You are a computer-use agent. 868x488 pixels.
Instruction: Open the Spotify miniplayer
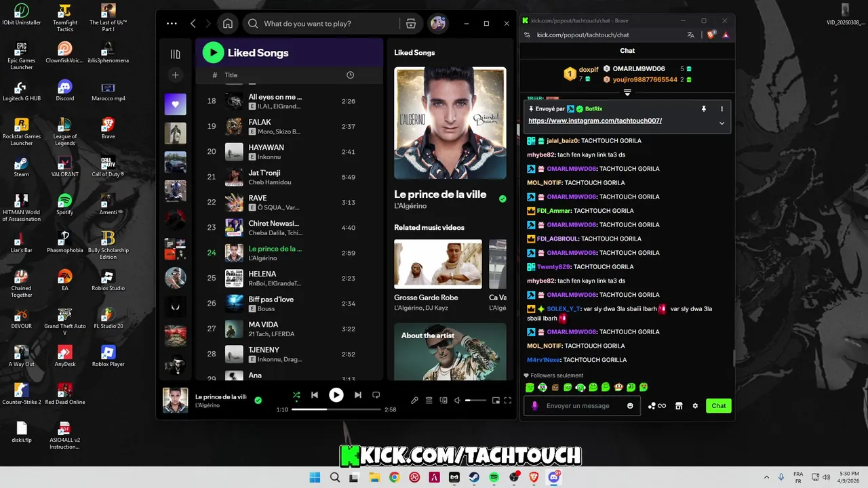496,401
